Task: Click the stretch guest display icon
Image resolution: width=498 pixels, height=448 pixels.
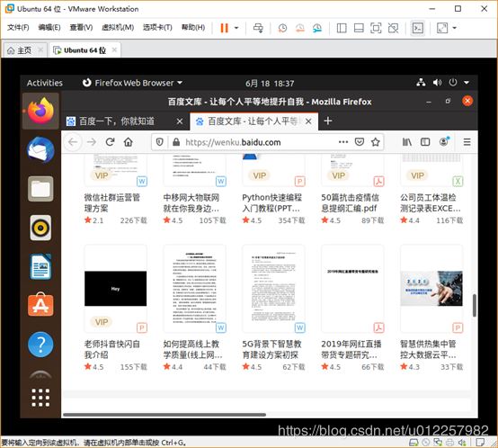Action: pyautogui.click(x=442, y=28)
